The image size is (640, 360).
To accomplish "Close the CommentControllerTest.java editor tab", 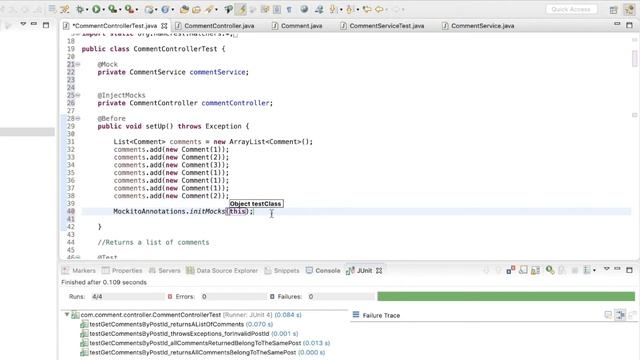I will pos(164,26).
